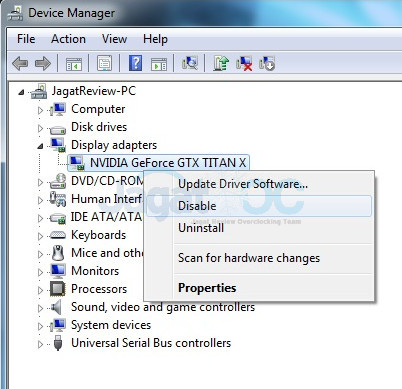Click the Human Interface Devices icon
402x389 pixels.
[x=58, y=199]
